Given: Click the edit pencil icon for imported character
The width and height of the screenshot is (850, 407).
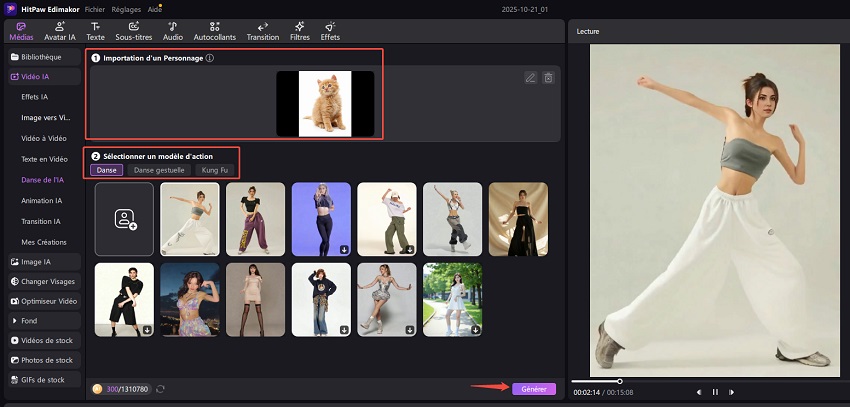Looking at the screenshot, I should coord(530,77).
